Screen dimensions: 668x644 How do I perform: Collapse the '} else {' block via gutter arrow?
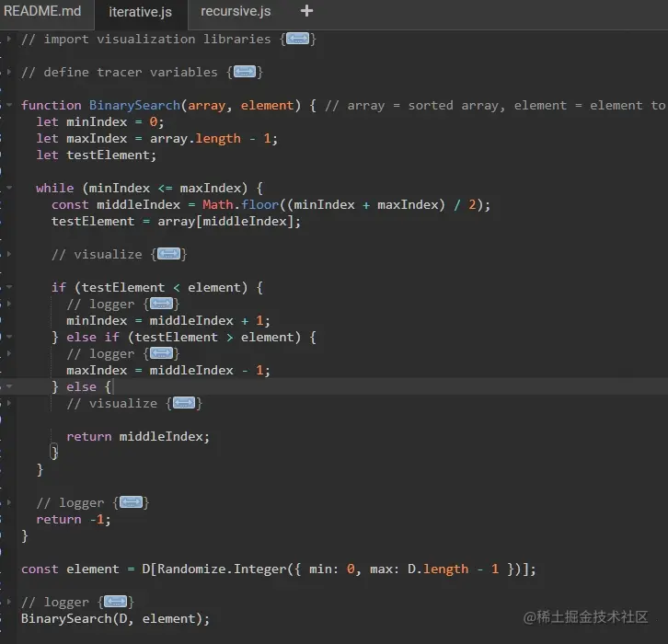(x=8, y=386)
